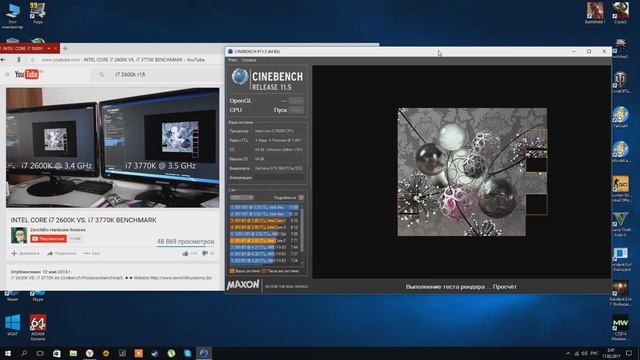Click the Поделиться share button
640x360 pixels.
62,253
